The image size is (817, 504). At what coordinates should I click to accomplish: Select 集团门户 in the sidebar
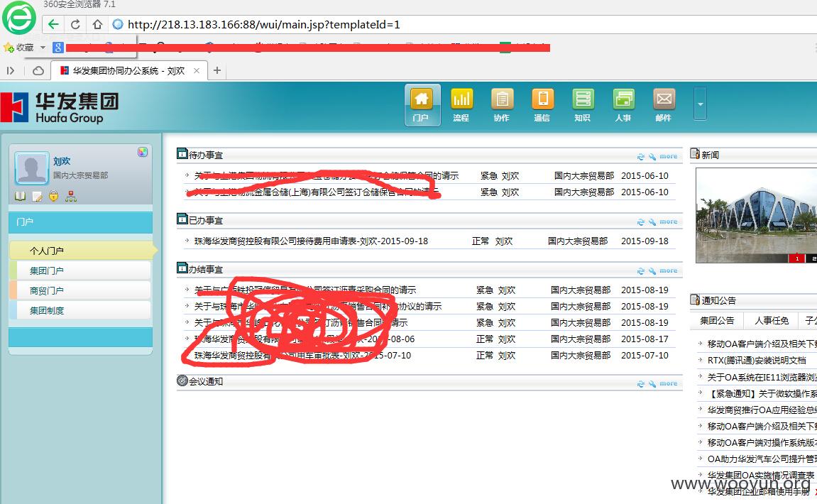tap(80, 270)
